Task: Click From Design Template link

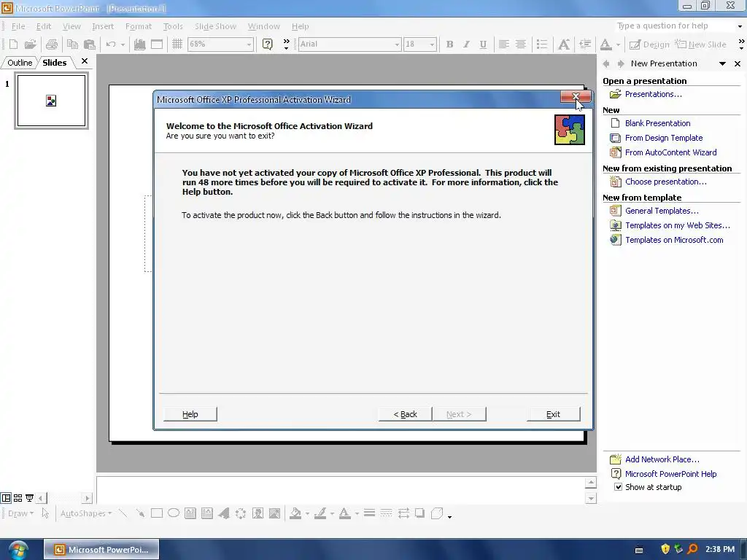Action: coord(664,138)
